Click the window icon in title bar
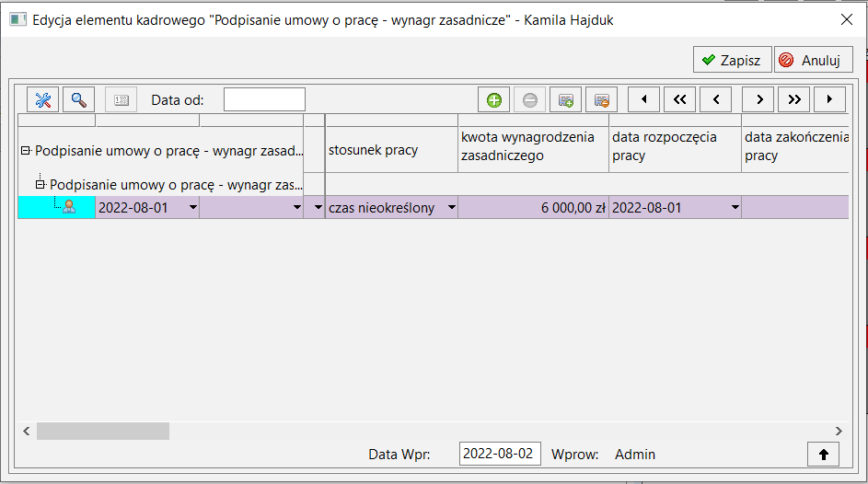This screenshot has height=484, width=868. point(17,20)
